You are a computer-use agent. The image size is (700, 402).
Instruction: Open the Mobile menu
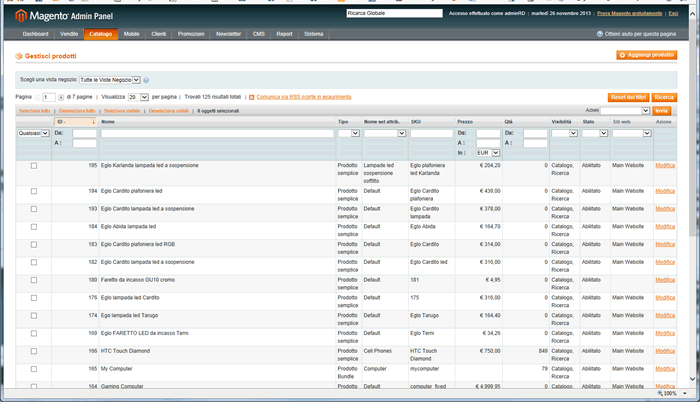point(132,34)
